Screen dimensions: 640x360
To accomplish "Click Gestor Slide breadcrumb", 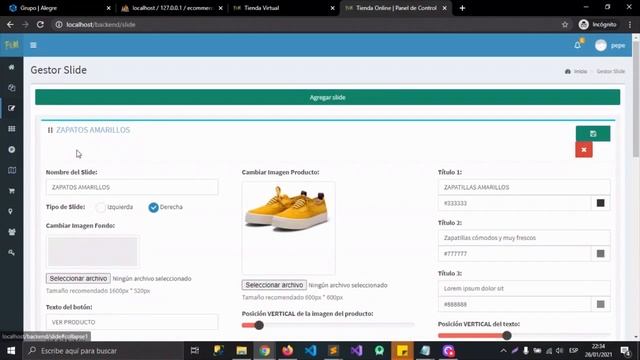I will point(611,71).
